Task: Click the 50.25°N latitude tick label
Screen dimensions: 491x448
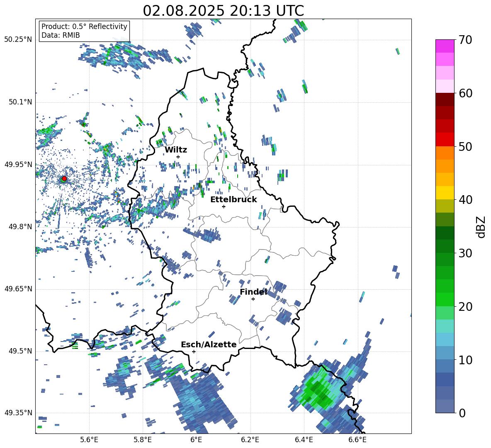Action: point(18,39)
